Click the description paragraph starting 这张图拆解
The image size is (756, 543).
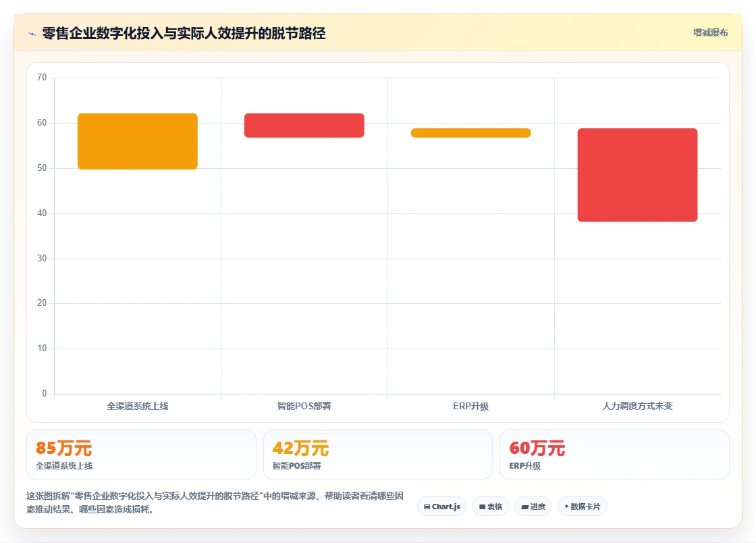click(x=215, y=502)
